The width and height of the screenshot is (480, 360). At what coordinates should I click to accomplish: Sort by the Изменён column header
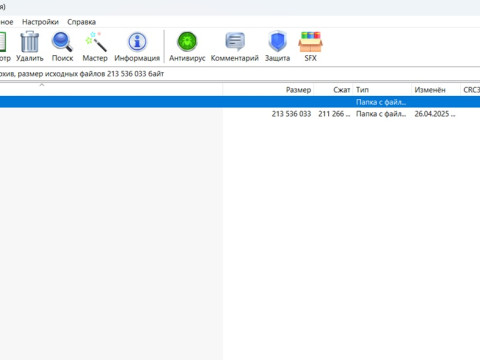[x=430, y=90]
